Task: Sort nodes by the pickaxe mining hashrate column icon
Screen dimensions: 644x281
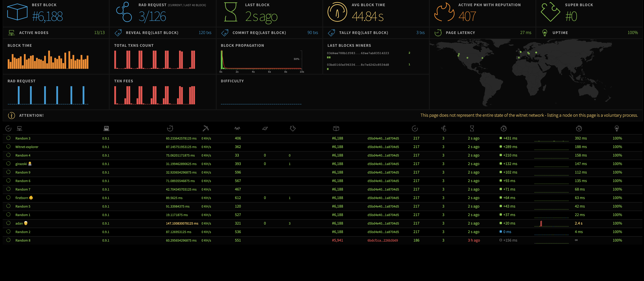Action: (x=206, y=129)
